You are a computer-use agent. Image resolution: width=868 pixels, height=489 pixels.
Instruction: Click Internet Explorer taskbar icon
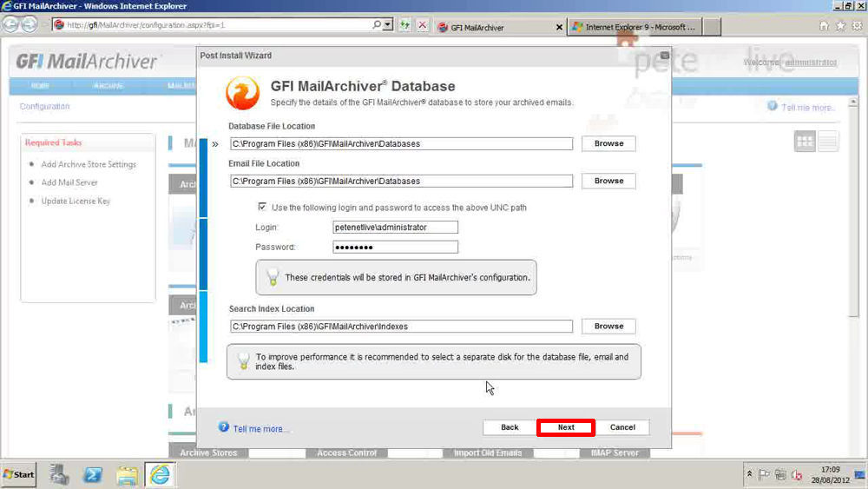(x=160, y=474)
